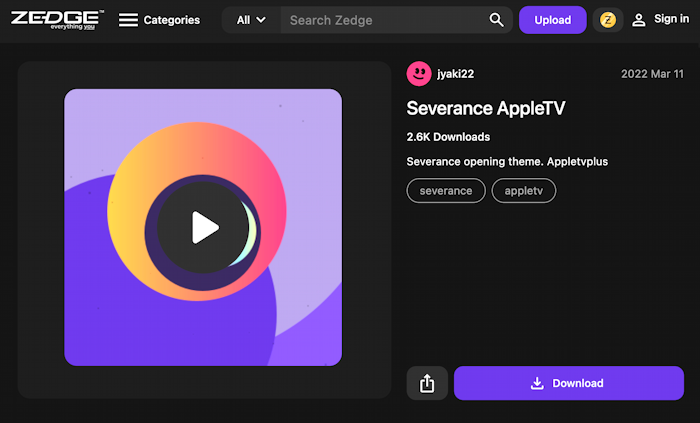Viewport: 700px width, 423px height.
Task: Expand the All search filter dropdown
Action: (251, 20)
